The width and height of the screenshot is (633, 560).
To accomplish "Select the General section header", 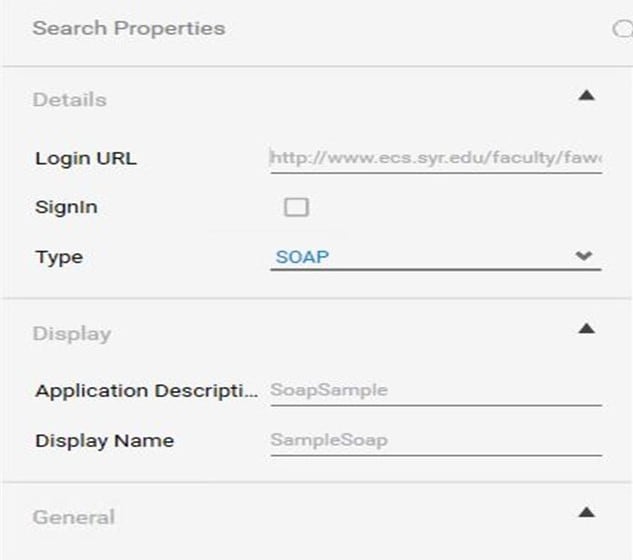I will click(x=74, y=517).
